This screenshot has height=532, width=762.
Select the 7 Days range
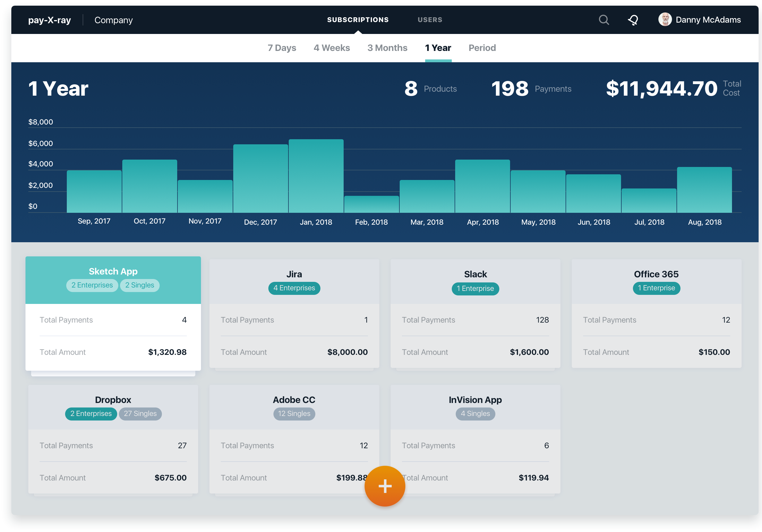tap(282, 48)
